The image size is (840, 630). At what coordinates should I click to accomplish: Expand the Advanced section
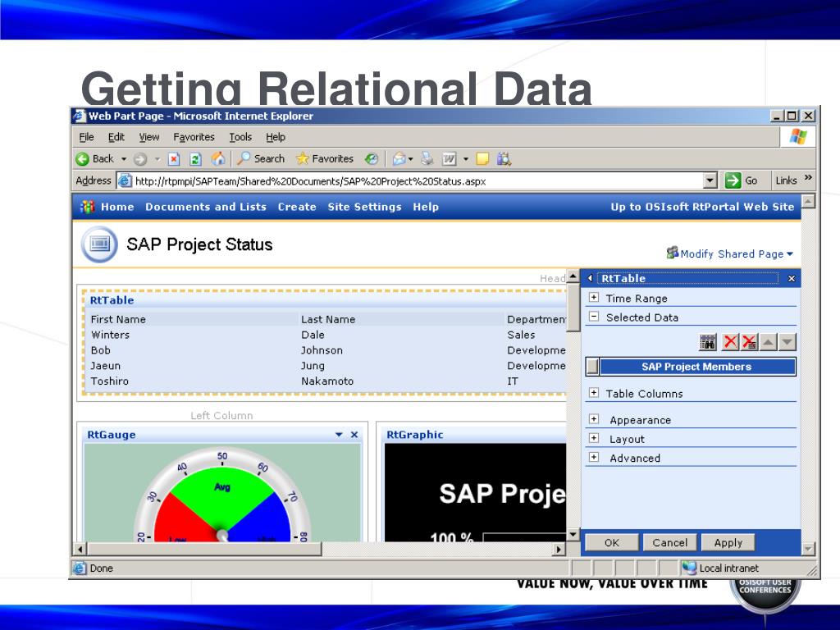tap(594, 457)
